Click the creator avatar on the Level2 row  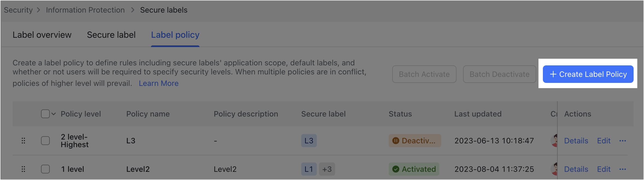(554, 169)
